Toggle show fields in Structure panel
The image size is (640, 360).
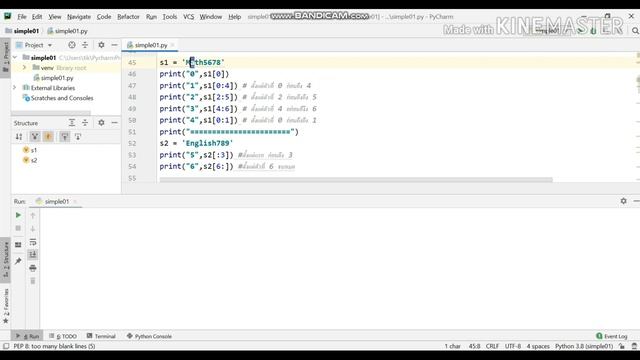point(48,137)
